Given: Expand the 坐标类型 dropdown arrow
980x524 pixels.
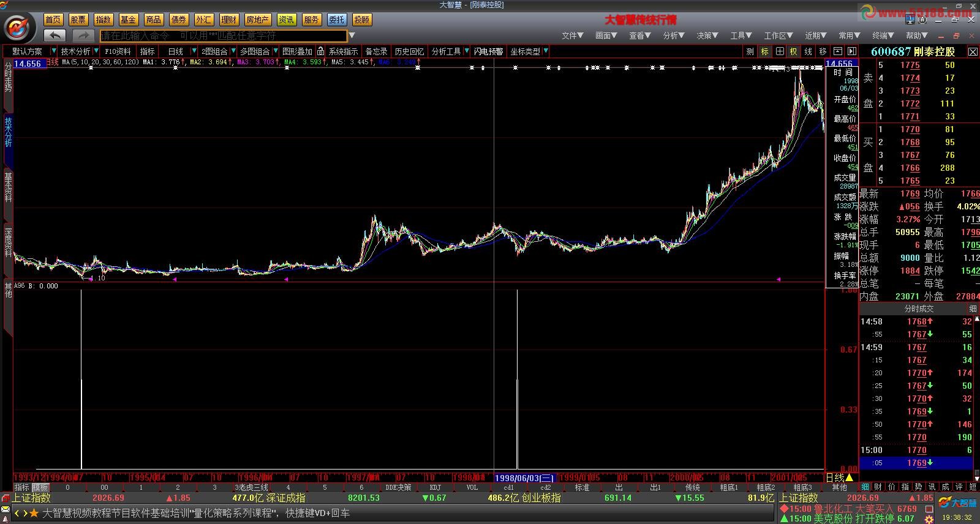Looking at the screenshot, I should point(545,51).
